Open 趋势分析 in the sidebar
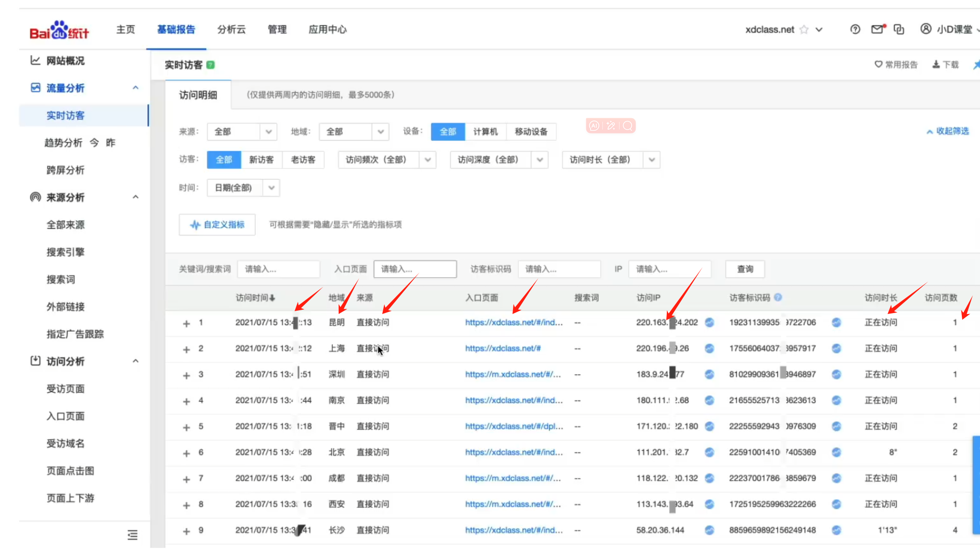 [64, 143]
